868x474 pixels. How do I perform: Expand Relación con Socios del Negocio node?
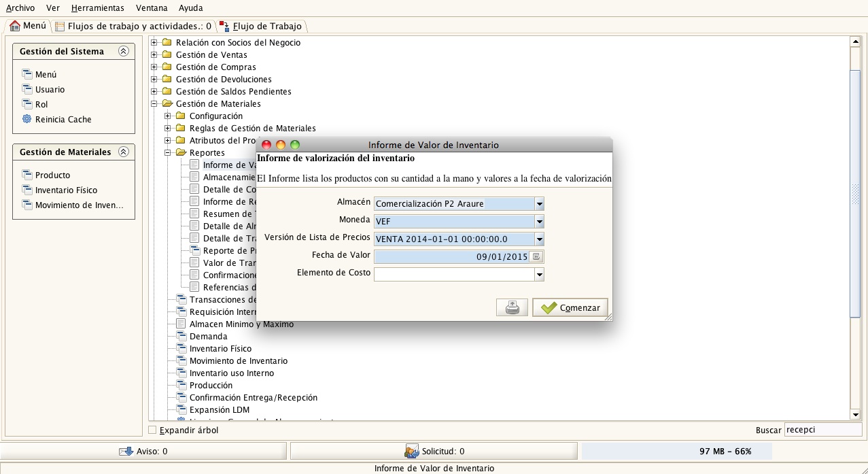click(154, 42)
